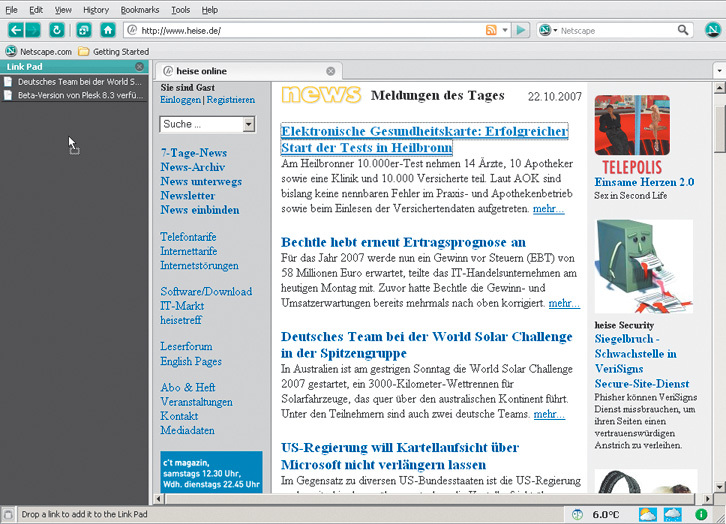726x524 pixels.
Task: Open a new tab with the toolbar tab icon
Action: point(84,31)
